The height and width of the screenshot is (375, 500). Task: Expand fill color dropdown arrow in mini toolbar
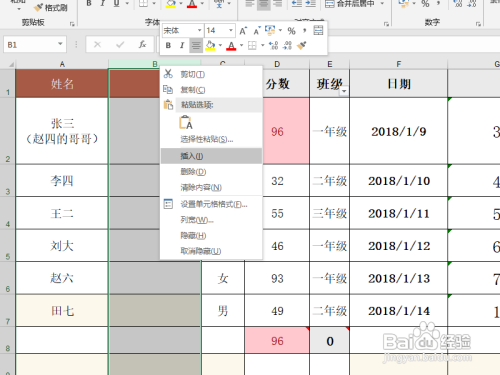(220, 46)
